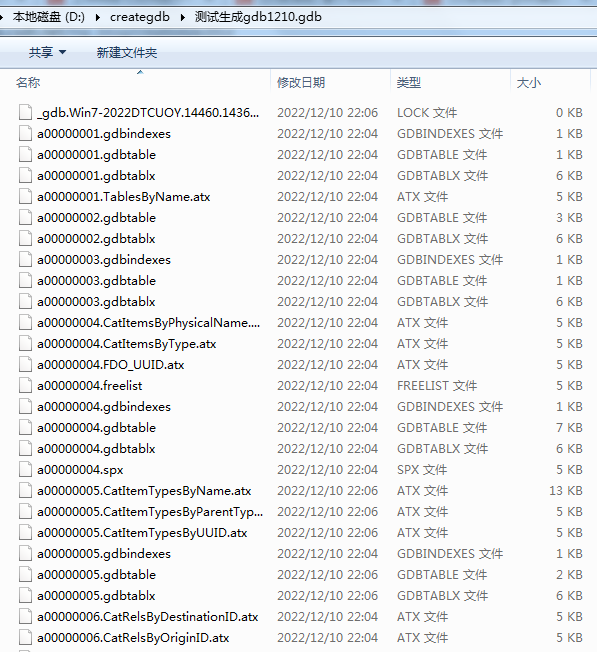Click 7 KB size of a00000004.gdbtable
This screenshot has height=652, width=597.
[x=569, y=427]
